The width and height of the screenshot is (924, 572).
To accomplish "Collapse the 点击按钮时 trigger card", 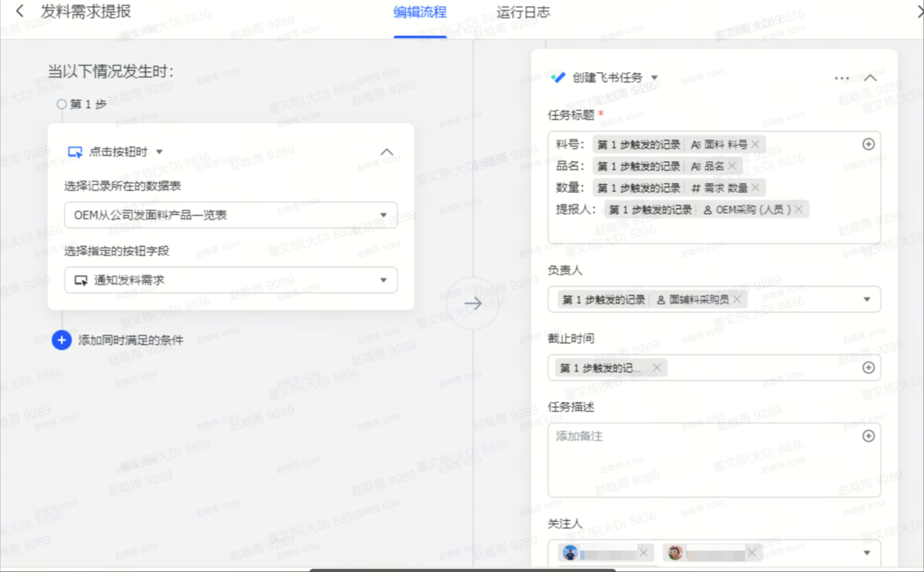I will pyautogui.click(x=386, y=152).
